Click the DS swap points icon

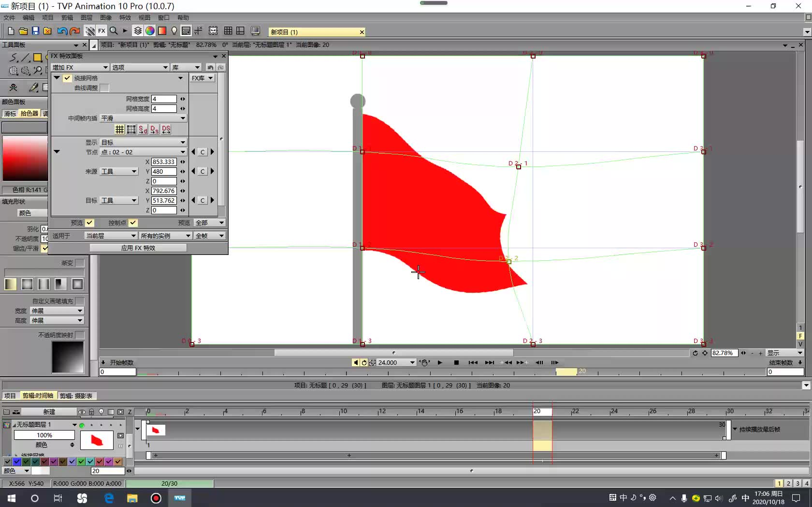click(166, 129)
